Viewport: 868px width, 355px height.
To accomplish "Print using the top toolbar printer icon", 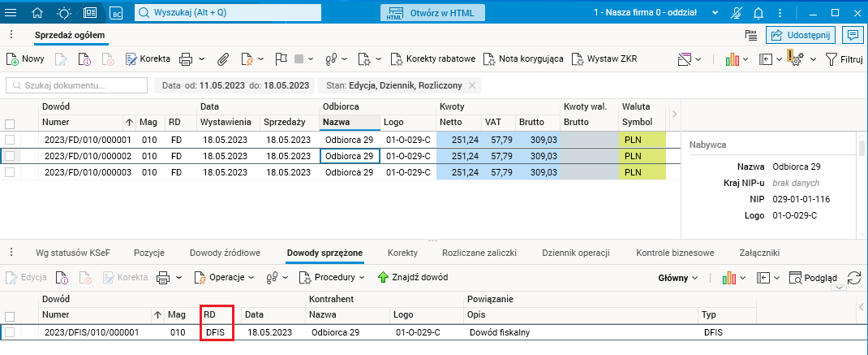I will (186, 58).
